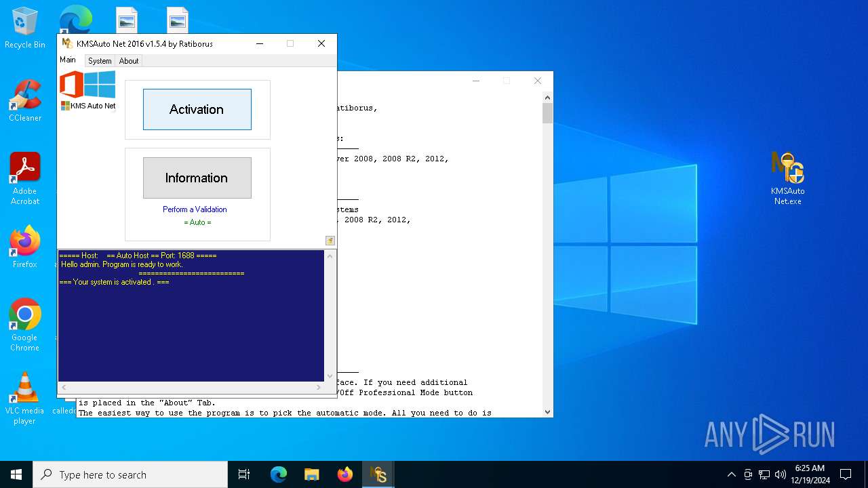The height and width of the screenshot is (488, 868).
Task: Click the Host Auto Host Port 1688 line
Action: click(138, 256)
